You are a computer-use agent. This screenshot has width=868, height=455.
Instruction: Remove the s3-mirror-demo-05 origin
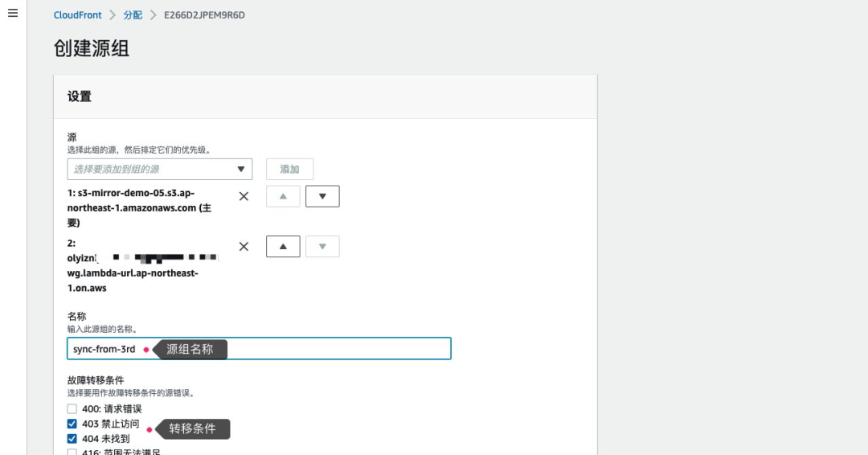click(244, 196)
